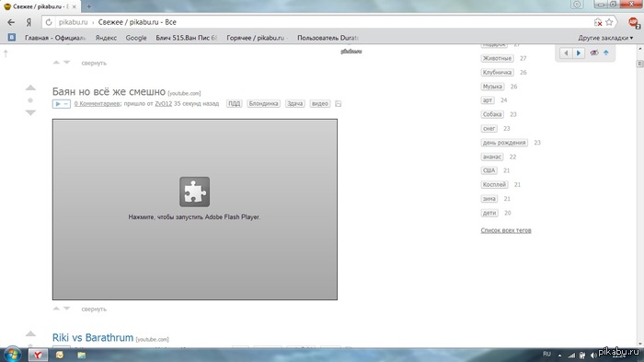Open the 'Главная - Официаль' bookmark
This screenshot has width=644, height=362.
point(55,38)
